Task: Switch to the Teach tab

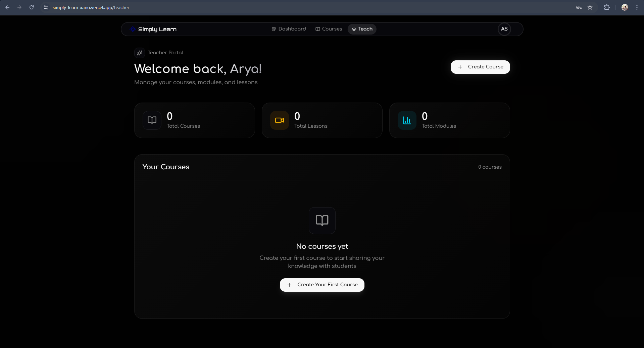Action: pos(362,29)
